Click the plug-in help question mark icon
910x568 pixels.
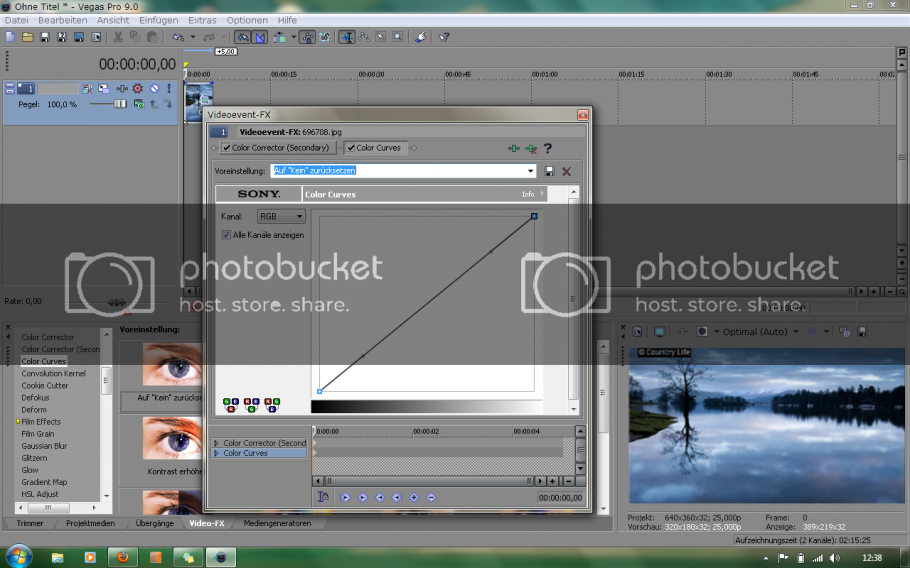pos(548,148)
